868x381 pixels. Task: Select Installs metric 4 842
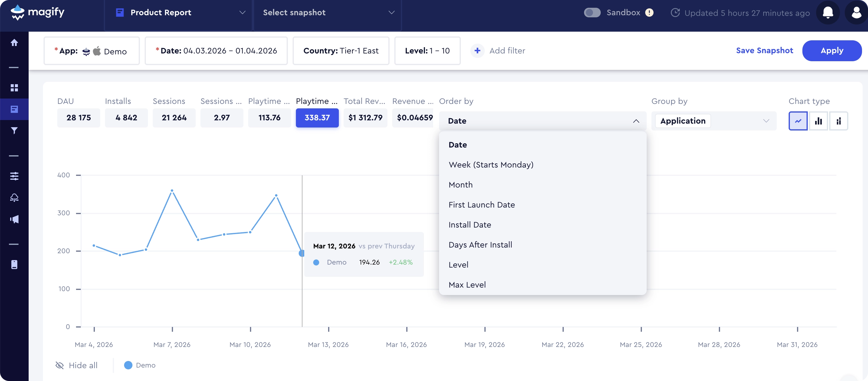click(126, 118)
